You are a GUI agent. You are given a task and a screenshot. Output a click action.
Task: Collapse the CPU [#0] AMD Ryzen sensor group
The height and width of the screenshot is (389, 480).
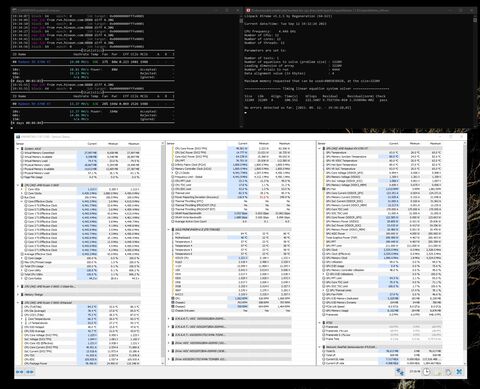[x=18, y=185]
